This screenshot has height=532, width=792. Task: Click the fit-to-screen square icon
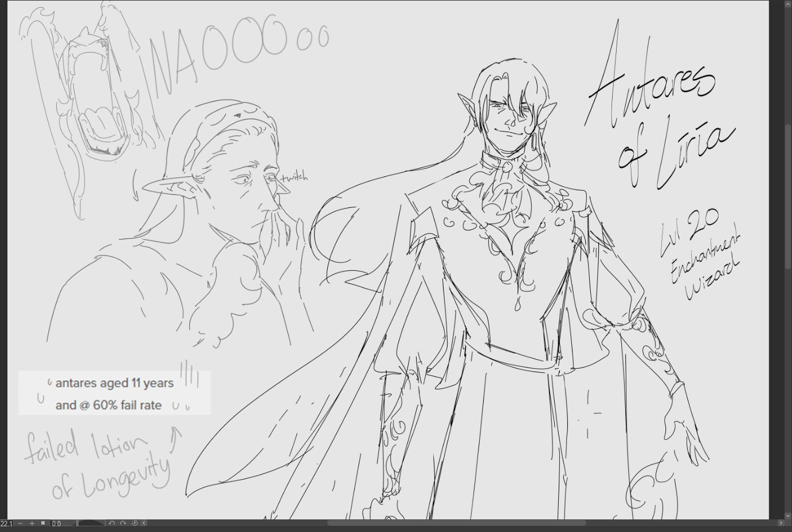(43, 523)
